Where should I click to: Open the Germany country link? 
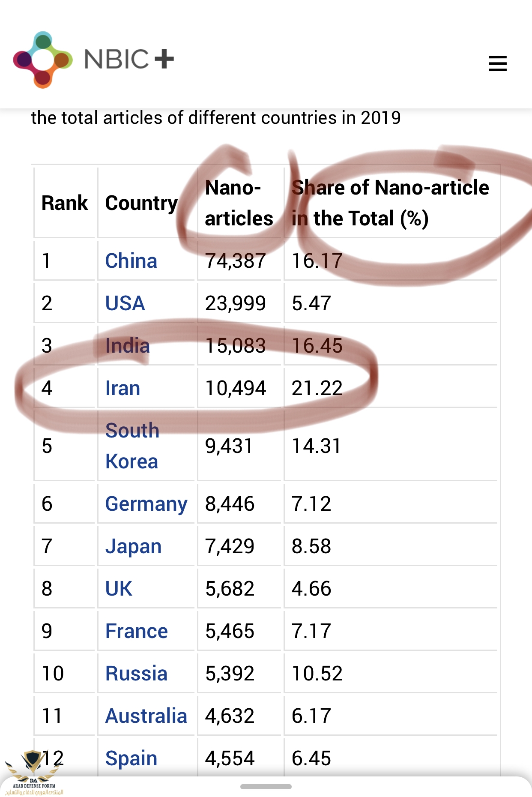click(x=146, y=503)
